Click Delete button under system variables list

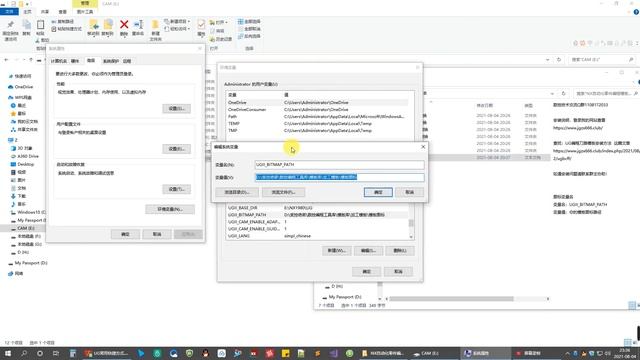pos(400,251)
